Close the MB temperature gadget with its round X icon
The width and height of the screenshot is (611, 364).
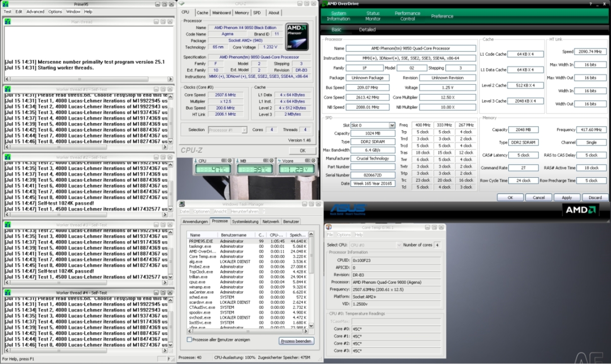[272, 160]
